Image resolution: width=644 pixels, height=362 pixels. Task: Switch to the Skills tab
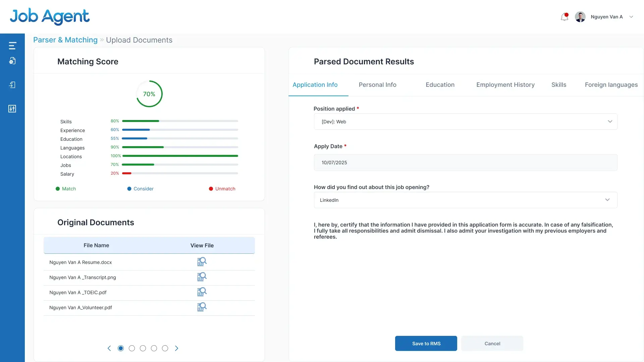559,85
